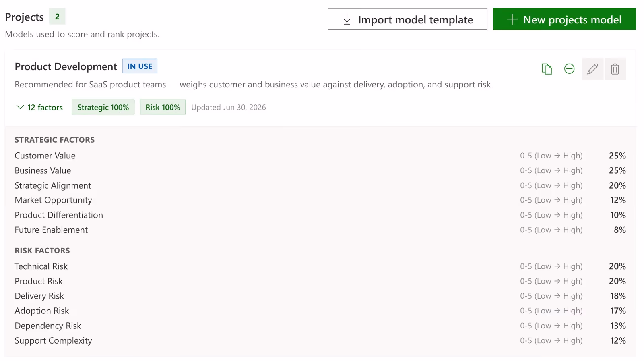The image size is (644, 361).
Task: Click Support Complexity's 12% weight
Action: coord(618,341)
